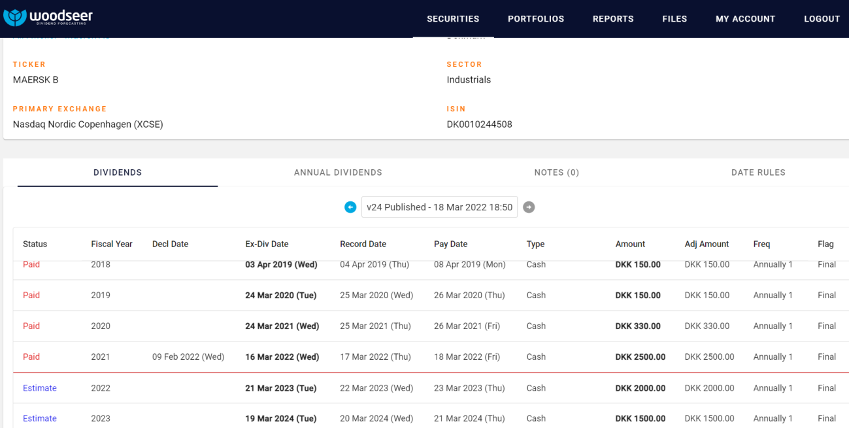Open the Securities menu
The width and height of the screenshot is (850, 428).
click(x=453, y=19)
